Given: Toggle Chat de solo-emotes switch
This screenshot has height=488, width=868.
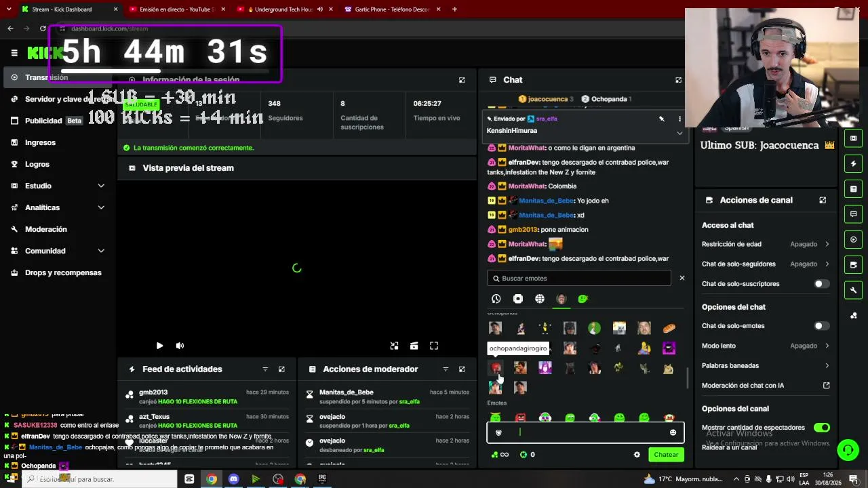Looking at the screenshot, I should 821,326.
